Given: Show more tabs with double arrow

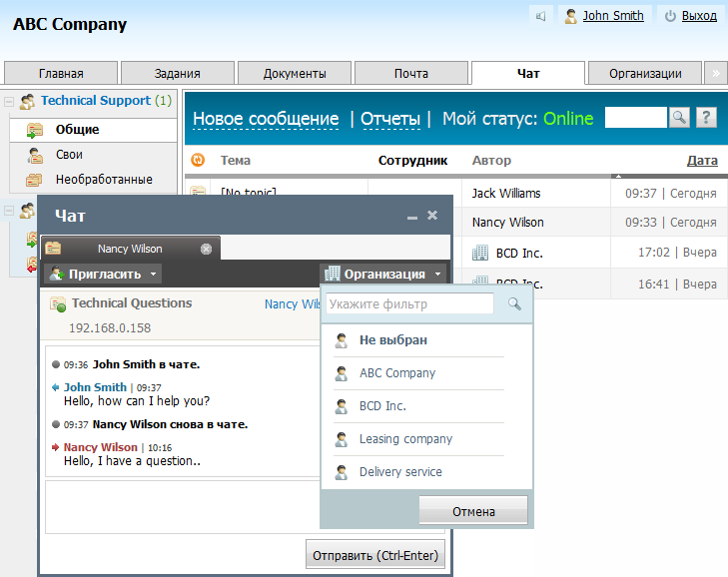Looking at the screenshot, I should click(x=716, y=73).
